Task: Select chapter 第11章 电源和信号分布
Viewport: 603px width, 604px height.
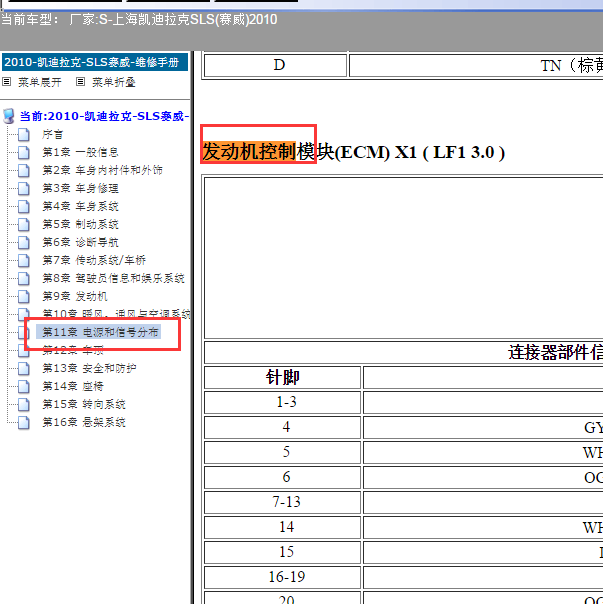Action: pos(98,332)
